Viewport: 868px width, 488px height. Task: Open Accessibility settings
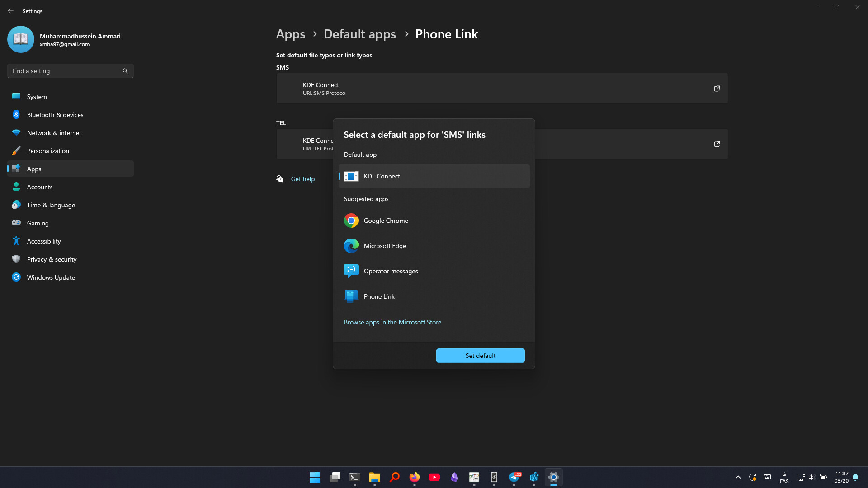coord(70,241)
